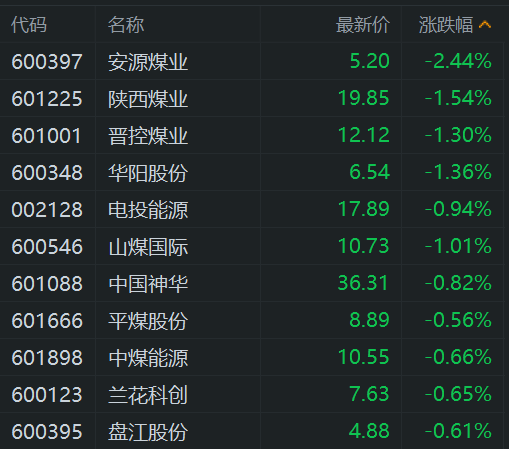509x449 pixels.
Task: Click the 电投能源 stock name
Action: pos(148,210)
